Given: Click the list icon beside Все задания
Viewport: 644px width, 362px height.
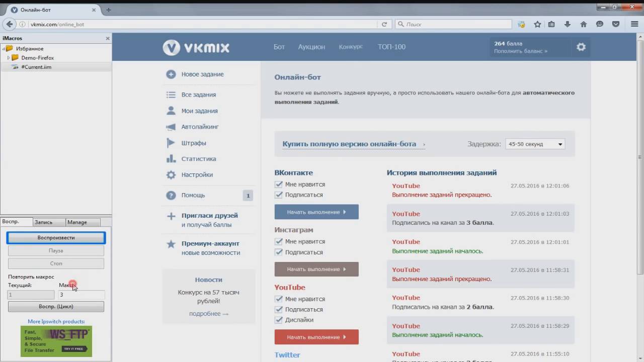Looking at the screenshot, I should tap(171, 95).
